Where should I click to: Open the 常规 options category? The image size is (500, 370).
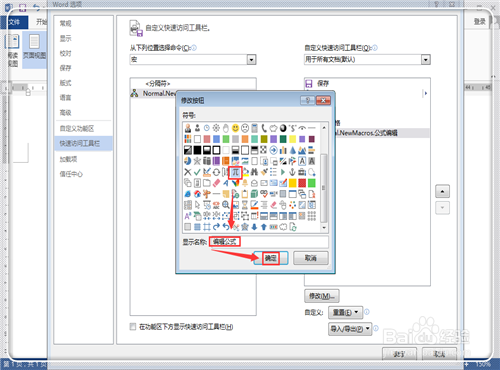[65, 23]
